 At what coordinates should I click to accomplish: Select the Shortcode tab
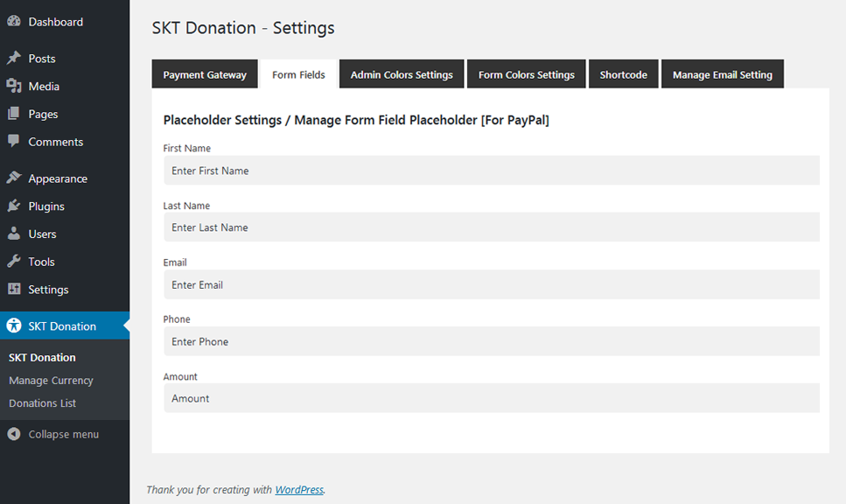coord(623,74)
